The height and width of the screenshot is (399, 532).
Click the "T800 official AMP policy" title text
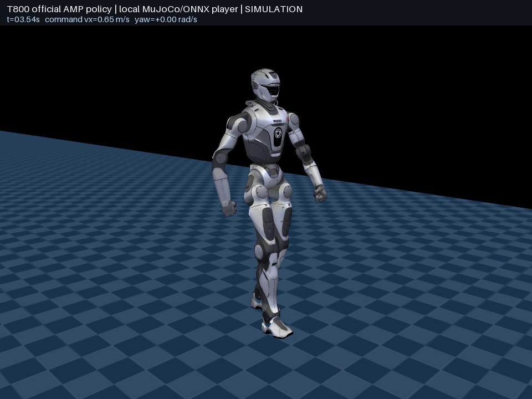pyautogui.click(x=59, y=9)
